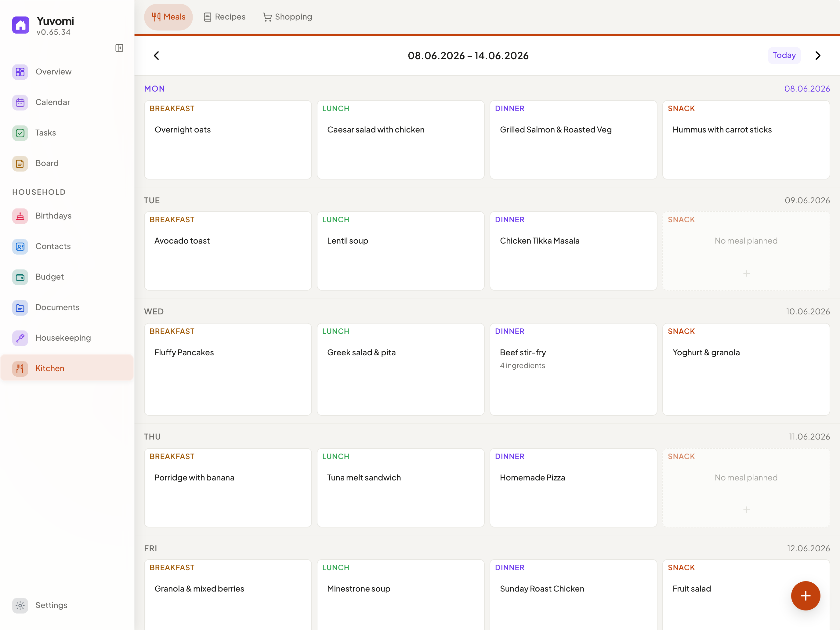Open the Documents folder icon

(20, 308)
